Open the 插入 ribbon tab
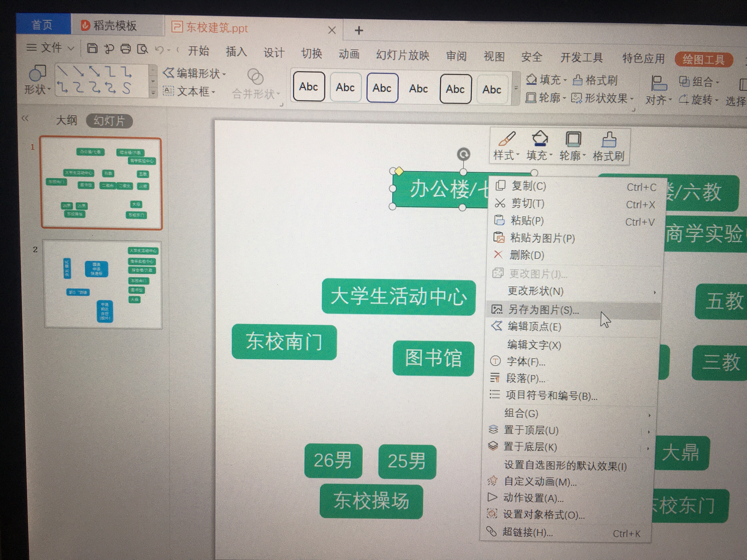747x560 pixels. pyautogui.click(x=236, y=52)
